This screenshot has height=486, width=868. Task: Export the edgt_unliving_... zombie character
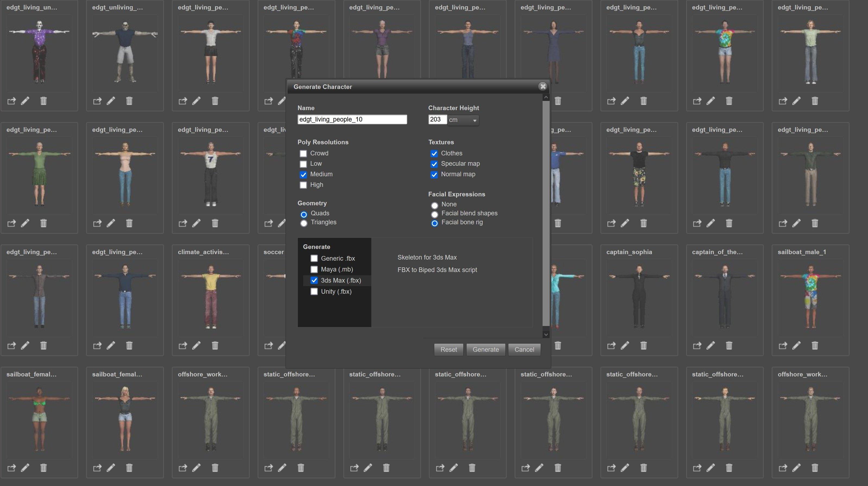click(97, 101)
